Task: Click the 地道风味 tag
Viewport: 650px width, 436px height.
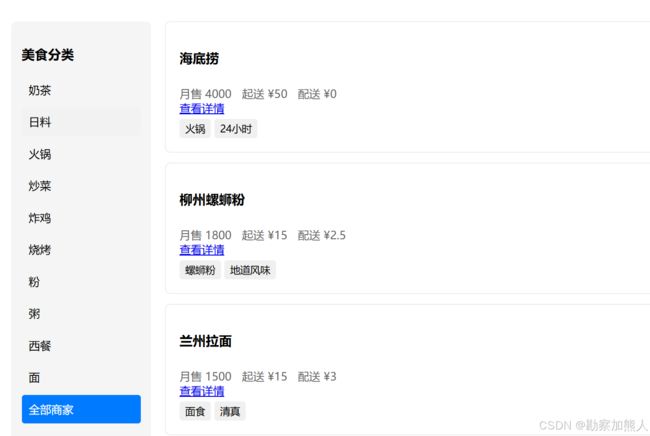Action: pyautogui.click(x=250, y=270)
